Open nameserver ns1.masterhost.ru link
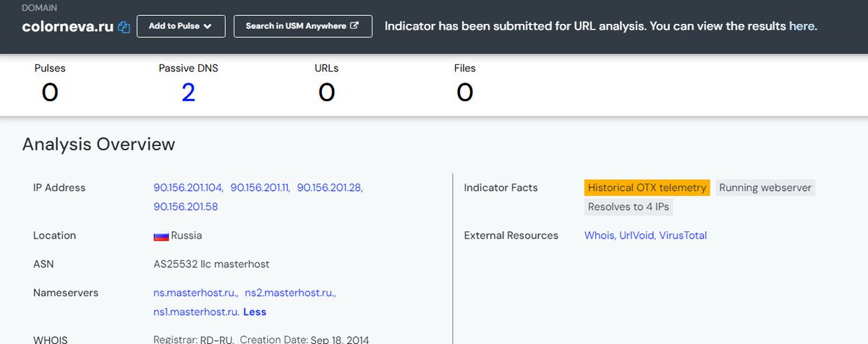The image size is (868, 344). (196, 311)
